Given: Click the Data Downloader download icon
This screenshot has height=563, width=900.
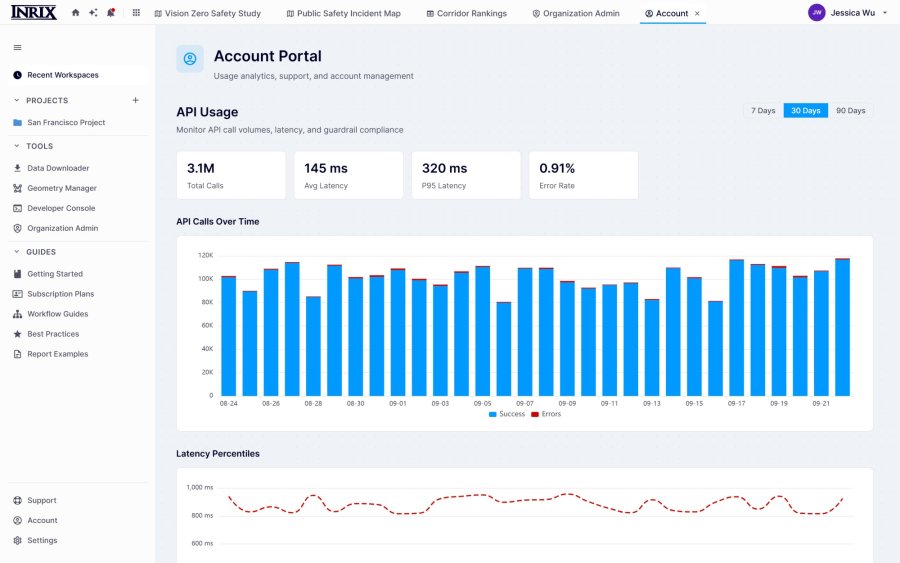Looking at the screenshot, I should coord(18,168).
